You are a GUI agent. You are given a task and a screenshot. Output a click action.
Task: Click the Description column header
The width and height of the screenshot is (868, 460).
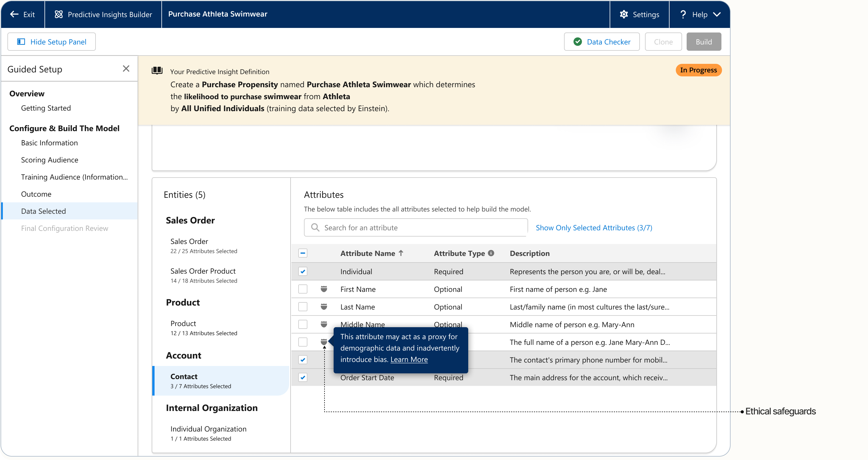[x=529, y=253]
